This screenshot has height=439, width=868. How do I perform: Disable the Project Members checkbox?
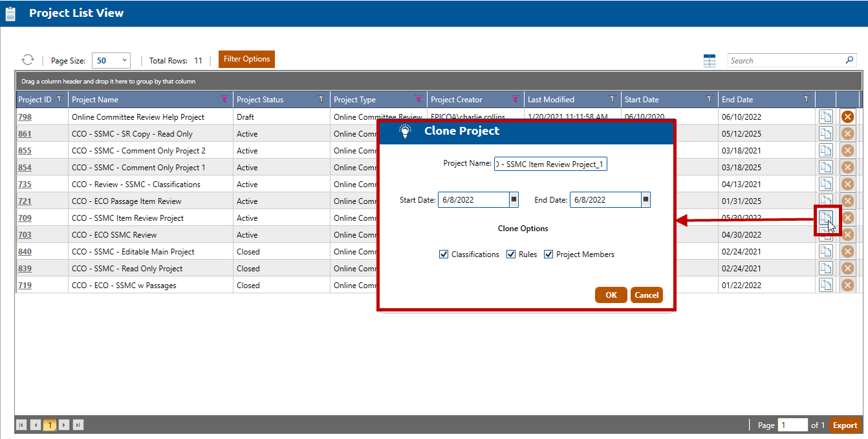tap(548, 254)
